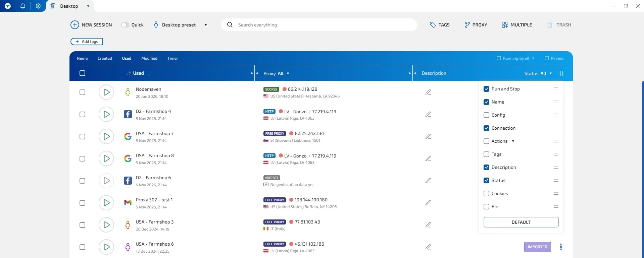Edit description of D2 - Farmshop 4
Viewport: 644px width, 258px height.
coord(428,114)
